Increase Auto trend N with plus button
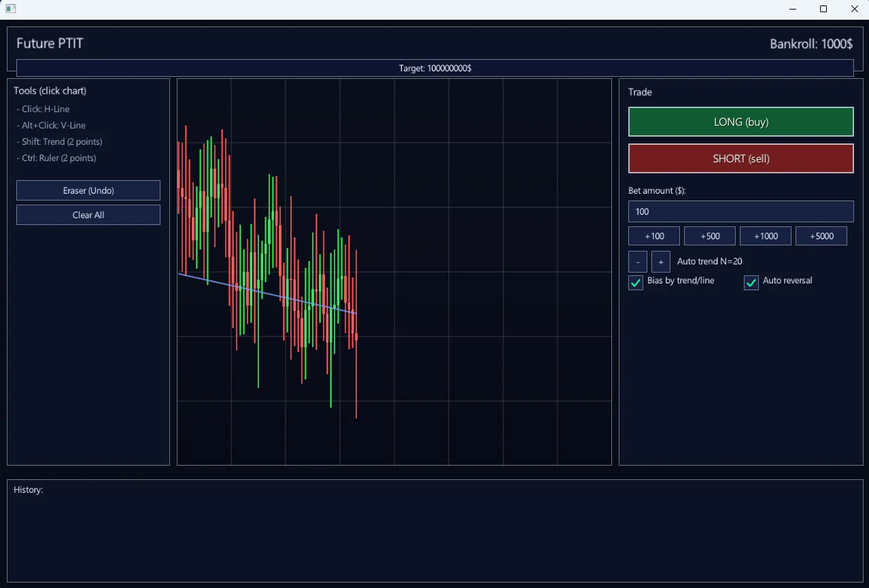This screenshot has height=588, width=869. tap(661, 262)
